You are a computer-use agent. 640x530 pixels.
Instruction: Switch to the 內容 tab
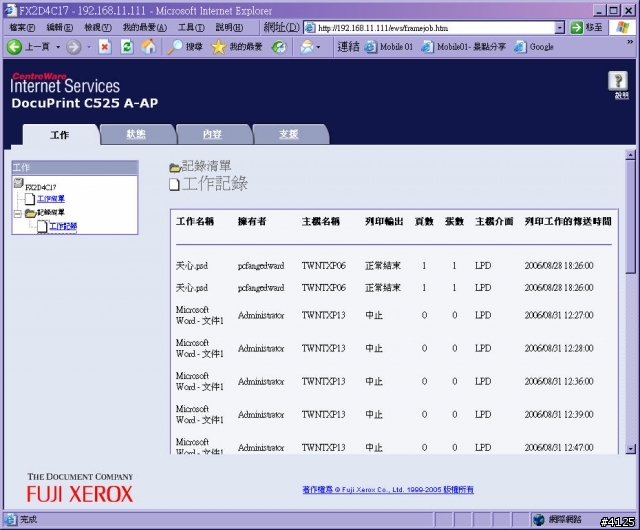coord(213,134)
